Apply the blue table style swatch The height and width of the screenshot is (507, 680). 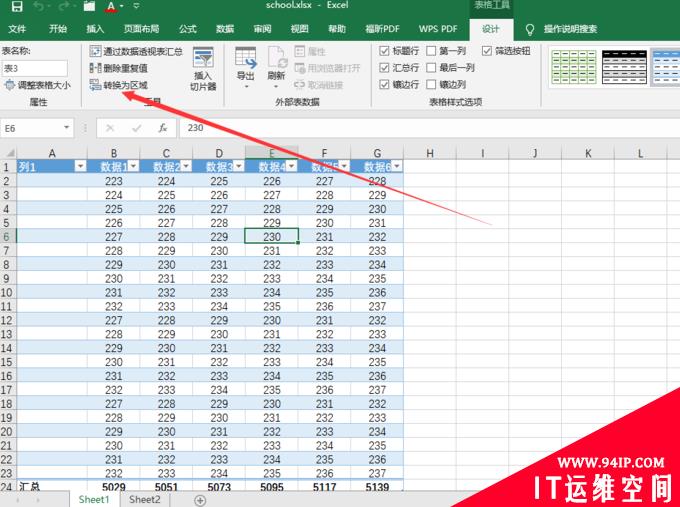[x=666, y=67]
